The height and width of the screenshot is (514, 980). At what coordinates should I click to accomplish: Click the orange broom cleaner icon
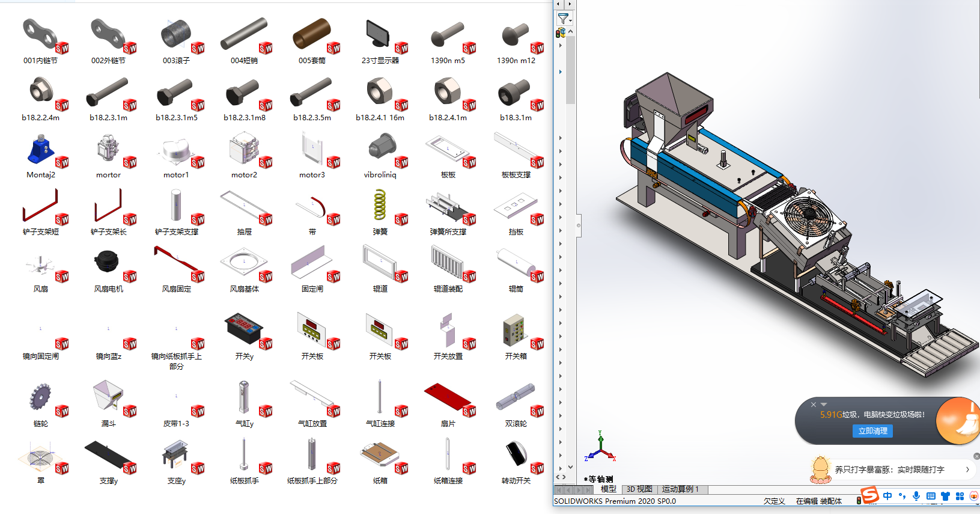click(958, 421)
